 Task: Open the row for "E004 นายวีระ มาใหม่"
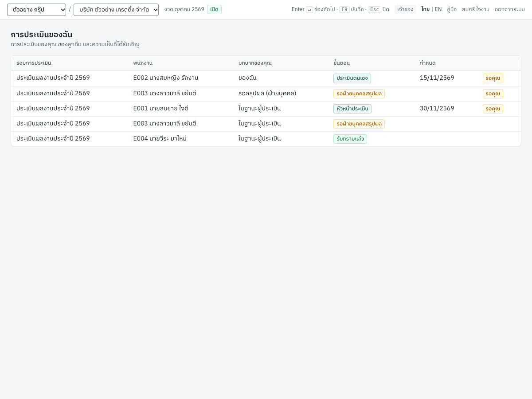266,139
